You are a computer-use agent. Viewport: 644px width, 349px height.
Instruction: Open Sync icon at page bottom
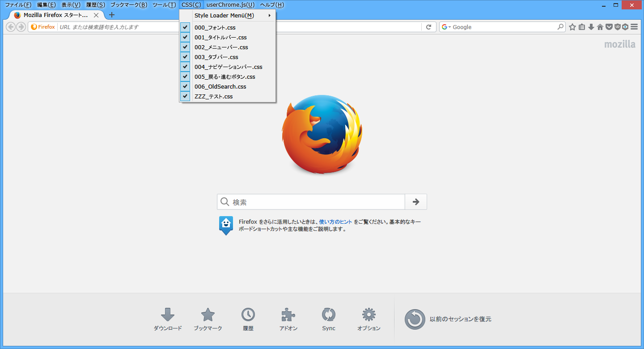329,319
